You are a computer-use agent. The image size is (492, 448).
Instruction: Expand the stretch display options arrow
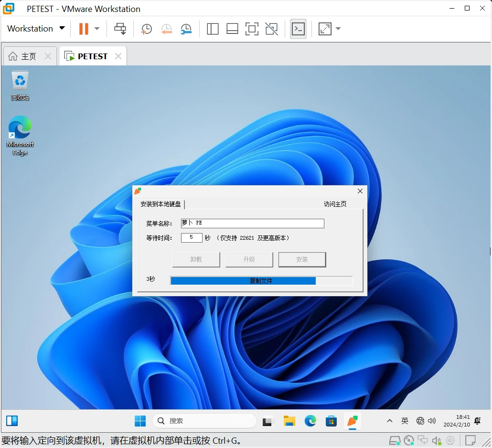click(x=338, y=29)
